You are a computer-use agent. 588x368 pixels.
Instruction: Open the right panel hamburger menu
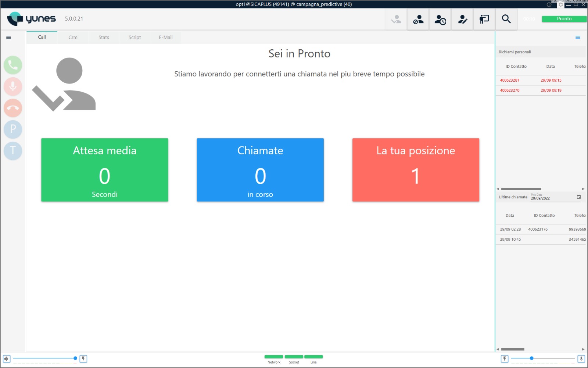pyautogui.click(x=578, y=38)
